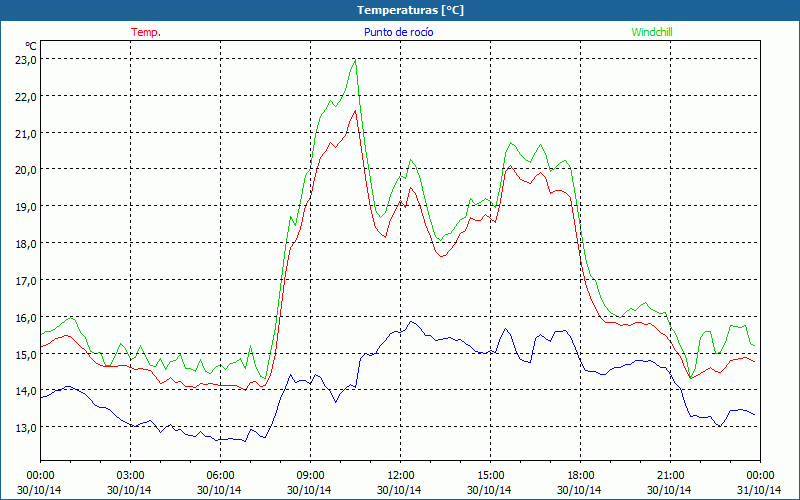The width and height of the screenshot is (800, 500).
Task: Click the 15,0 y-axis value
Action: (x=26, y=354)
